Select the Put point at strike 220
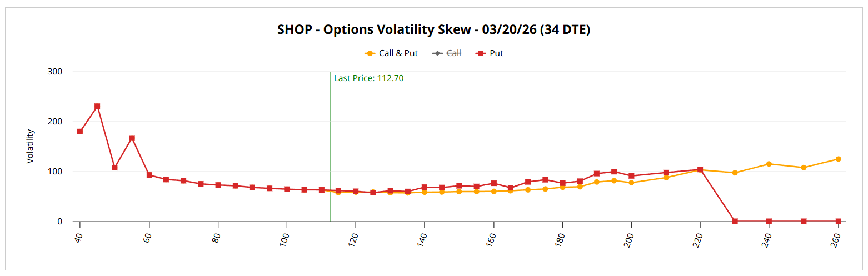868x276 pixels. (700, 169)
